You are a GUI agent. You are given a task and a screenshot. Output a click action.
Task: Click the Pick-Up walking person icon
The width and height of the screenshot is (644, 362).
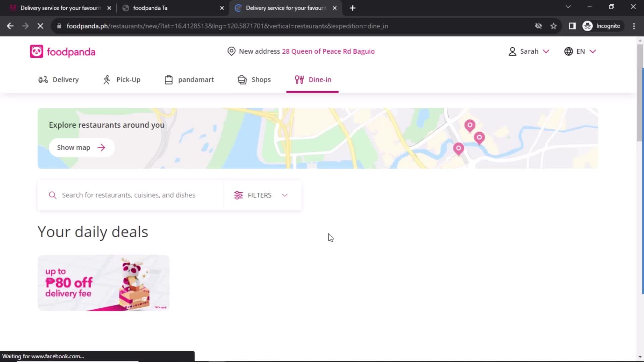(x=107, y=80)
